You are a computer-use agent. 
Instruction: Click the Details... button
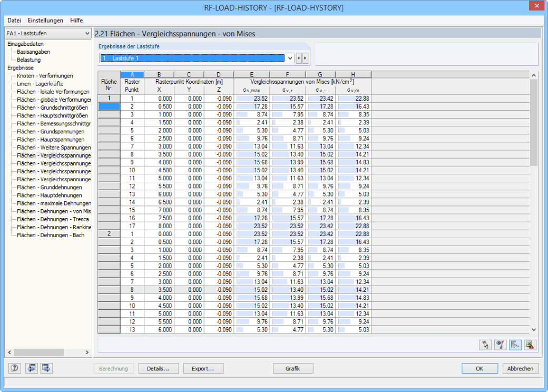pyautogui.click(x=158, y=368)
